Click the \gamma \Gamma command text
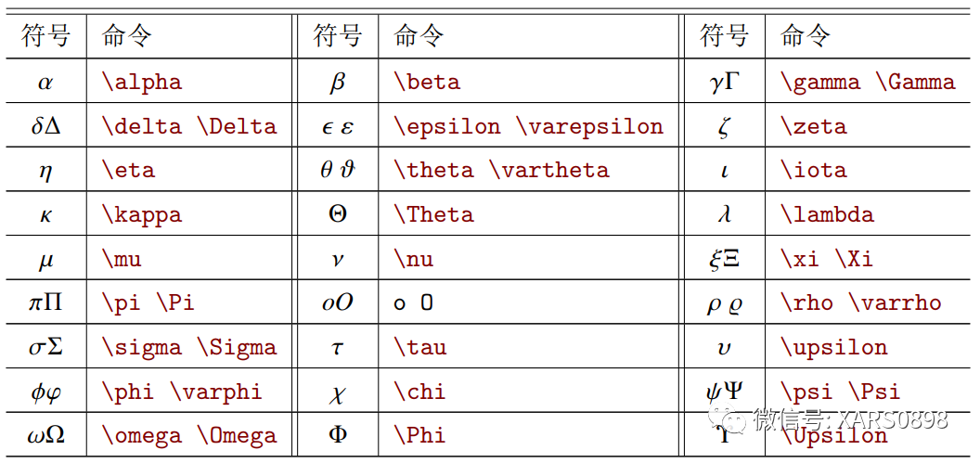This screenshot has width=980, height=463. coord(868,82)
